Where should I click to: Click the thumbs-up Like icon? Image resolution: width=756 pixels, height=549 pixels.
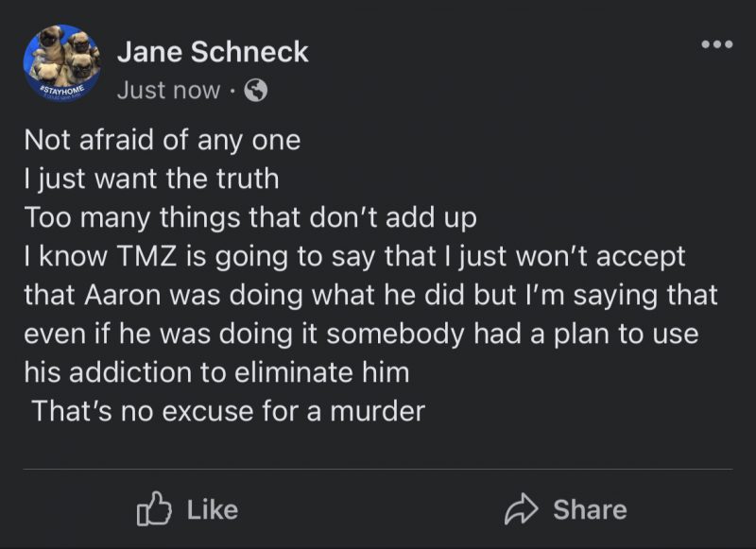(152, 510)
